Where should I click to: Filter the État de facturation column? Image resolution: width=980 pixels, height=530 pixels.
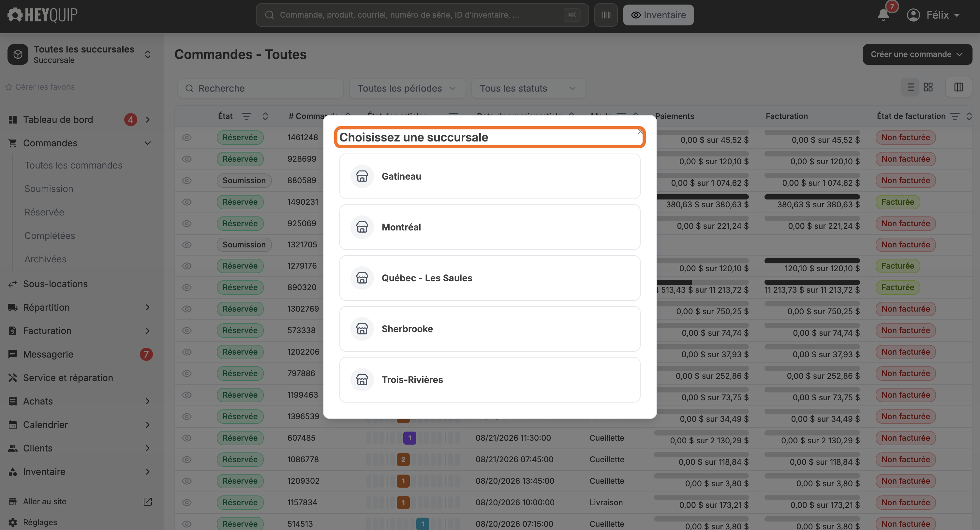coord(955,116)
